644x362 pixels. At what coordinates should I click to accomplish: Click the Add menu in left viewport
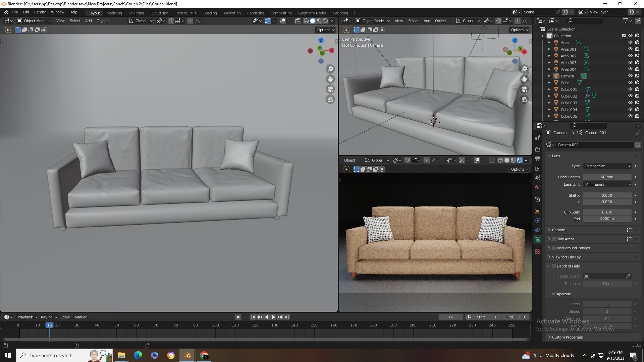point(88,21)
